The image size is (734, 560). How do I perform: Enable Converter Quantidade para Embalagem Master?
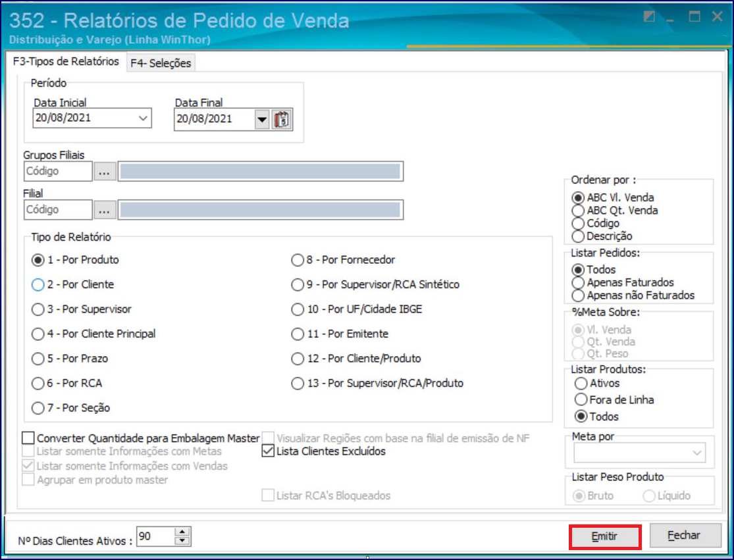[x=141, y=438]
